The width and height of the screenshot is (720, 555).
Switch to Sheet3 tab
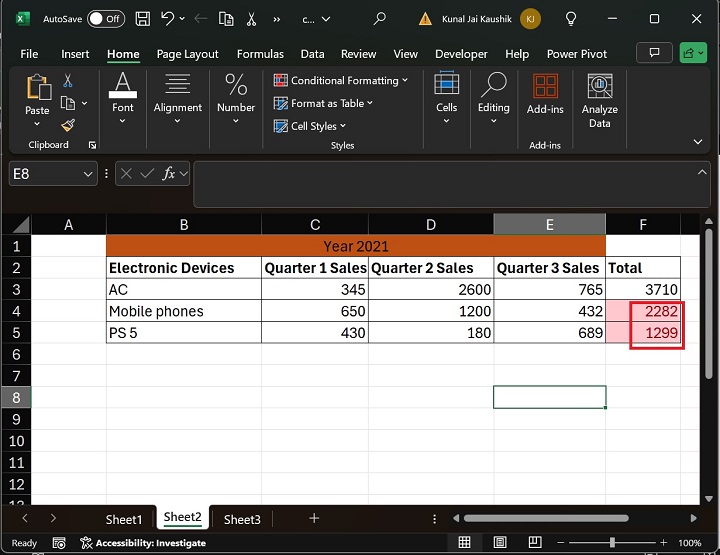coord(242,519)
